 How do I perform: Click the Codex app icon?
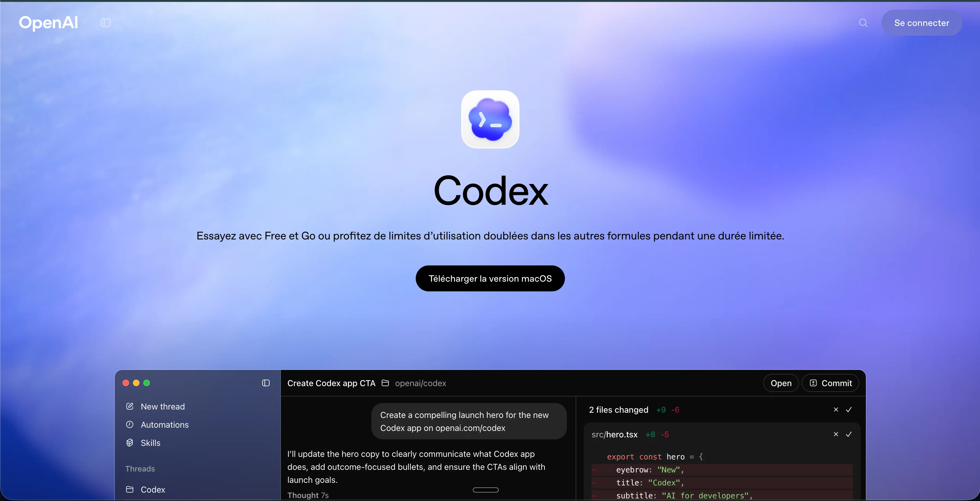click(490, 119)
